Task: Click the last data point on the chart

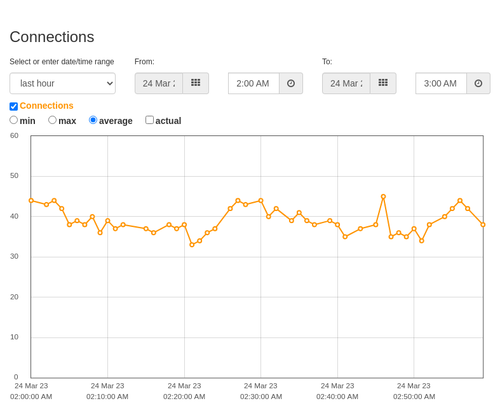Action: click(483, 225)
